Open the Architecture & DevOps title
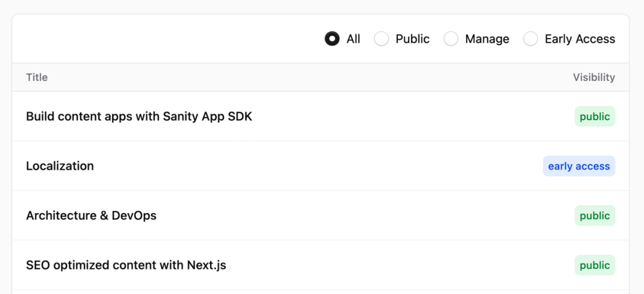Image resolution: width=644 pixels, height=294 pixels. tap(91, 216)
